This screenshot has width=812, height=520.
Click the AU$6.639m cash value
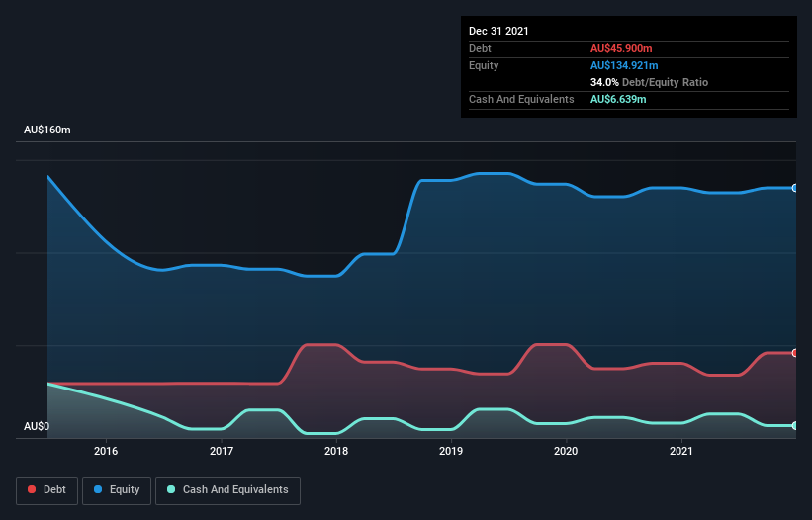(618, 99)
